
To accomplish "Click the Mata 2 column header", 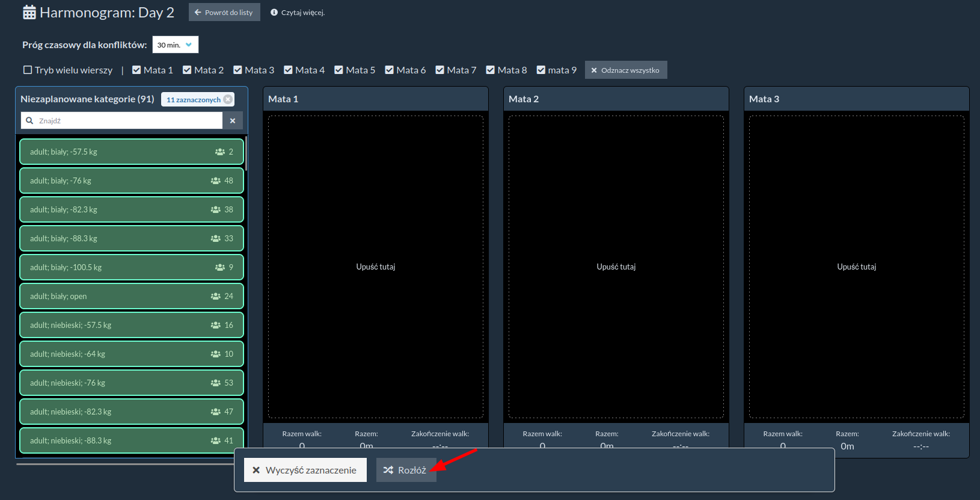I will (616, 99).
